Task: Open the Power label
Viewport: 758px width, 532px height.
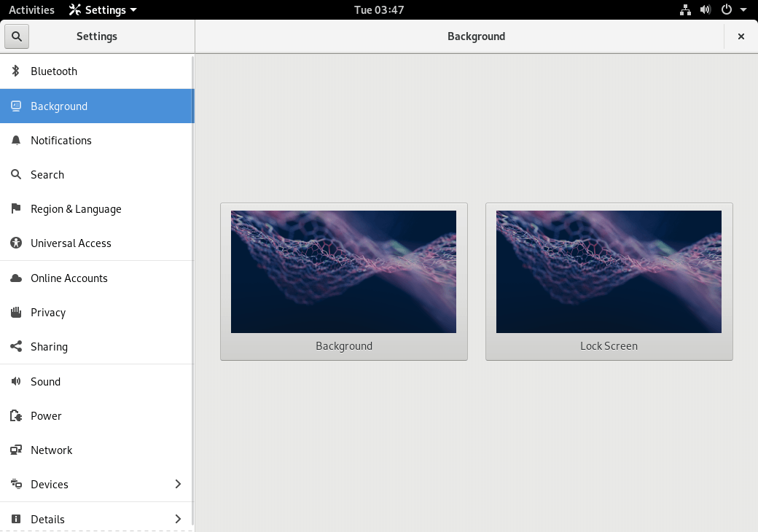Action: [46, 415]
